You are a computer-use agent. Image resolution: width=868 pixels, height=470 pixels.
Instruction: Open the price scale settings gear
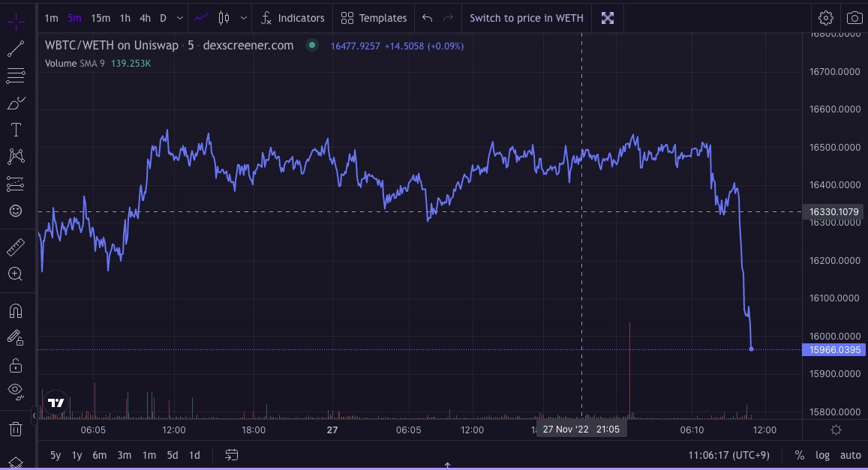pos(836,430)
